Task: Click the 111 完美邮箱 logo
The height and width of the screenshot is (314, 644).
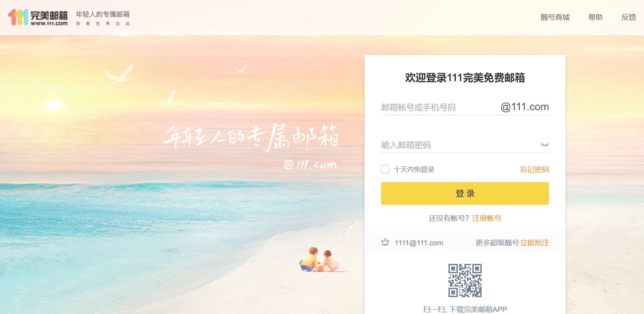Action: click(x=38, y=17)
